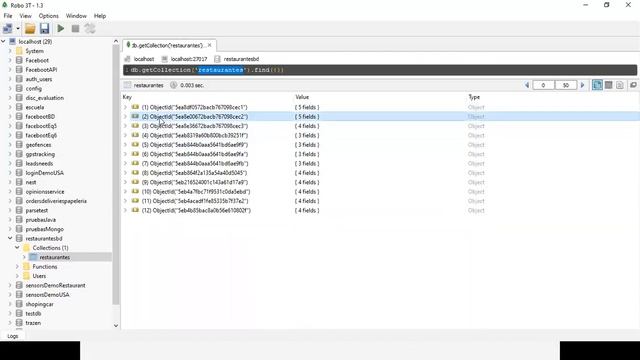Open the Options menu
Viewport: 640px width, 360px height.
[x=49, y=16]
